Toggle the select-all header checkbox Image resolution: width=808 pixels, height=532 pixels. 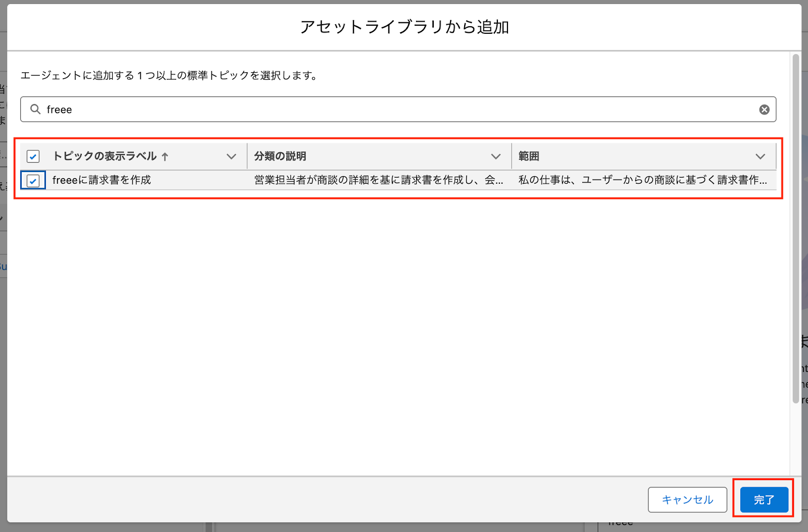(x=33, y=156)
